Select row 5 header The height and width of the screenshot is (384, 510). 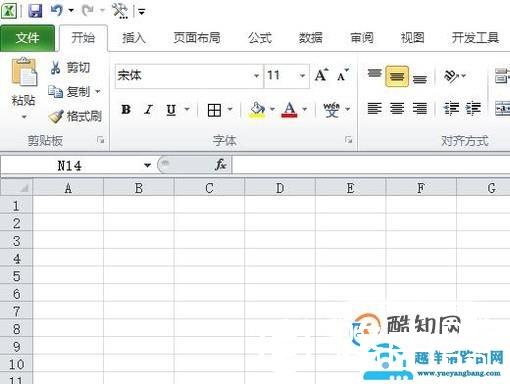click(x=16, y=276)
